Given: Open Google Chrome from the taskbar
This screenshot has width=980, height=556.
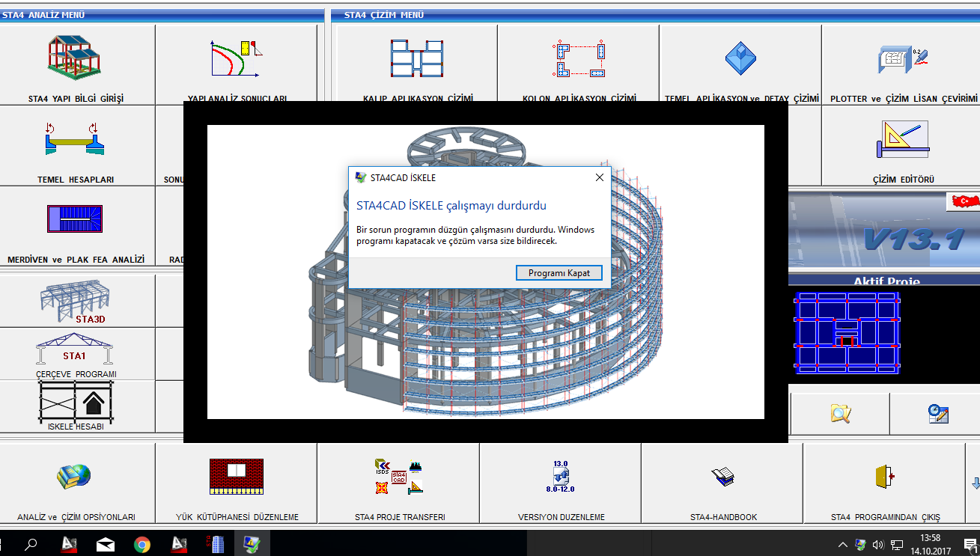Looking at the screenshot, I should [141, 544].
